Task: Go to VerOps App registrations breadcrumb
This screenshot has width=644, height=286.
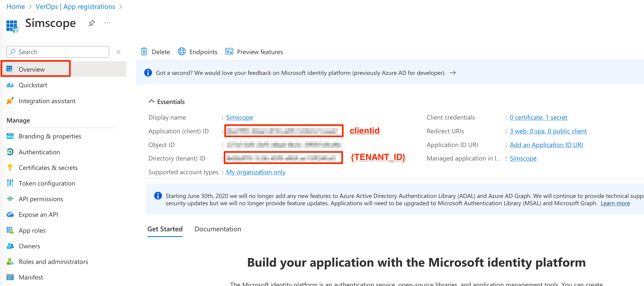Action: tap(75, 6)
